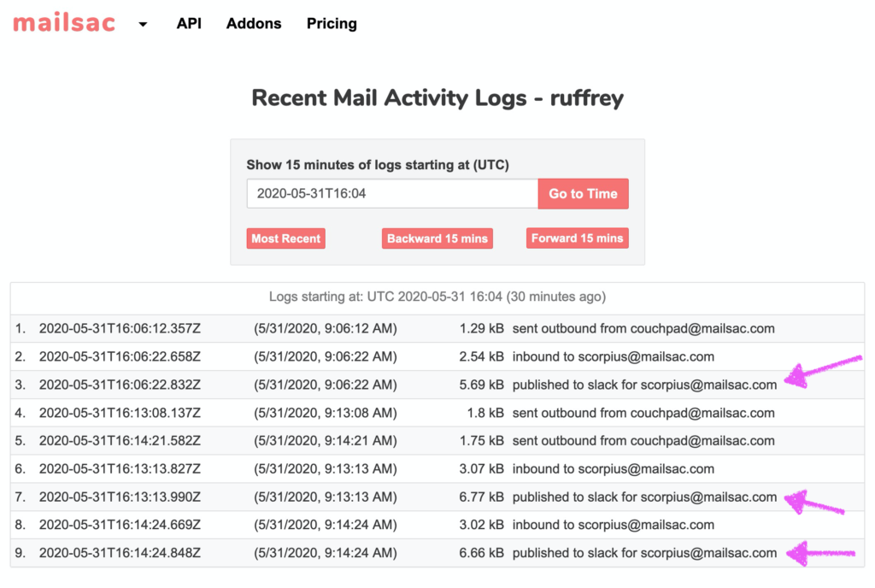The width and height of the screenshot is (875, 588).
Task: Open the Addons menu item
Action: pyautogui.click(x=253, y=23)
